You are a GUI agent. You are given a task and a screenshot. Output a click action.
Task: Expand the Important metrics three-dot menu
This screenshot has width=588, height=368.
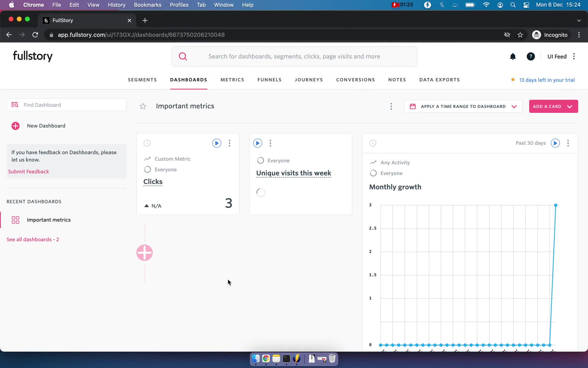tap(391, 106)
